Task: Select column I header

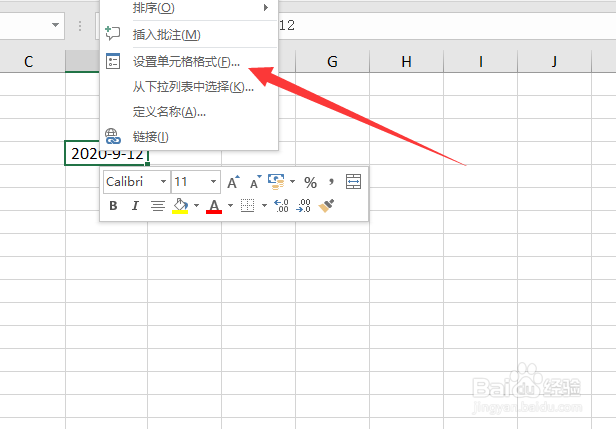Action: point(480,62)
